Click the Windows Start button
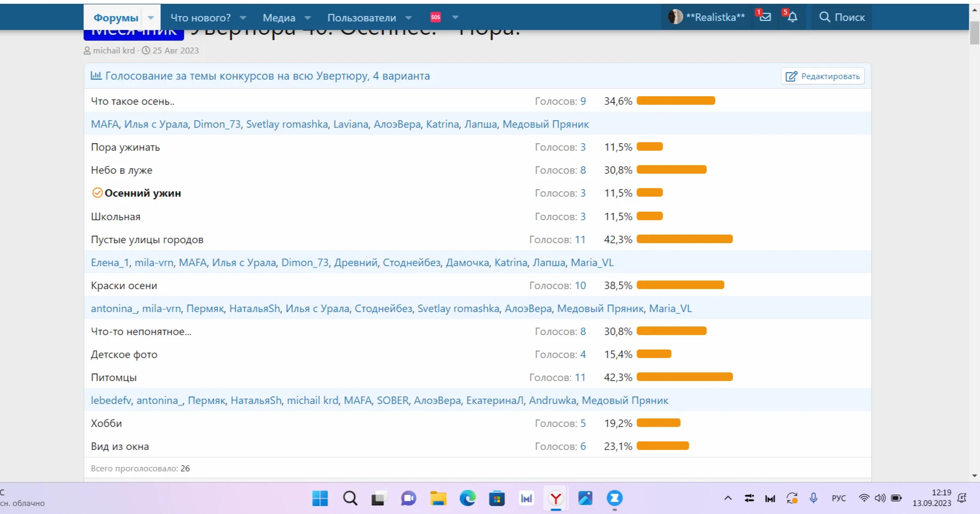The width and height of the screenshot is (980, 514). (320, 499)
